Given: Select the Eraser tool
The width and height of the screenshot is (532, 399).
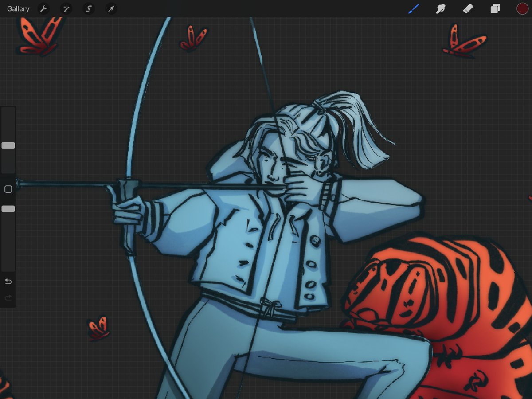Looking at the screenshot, I should pos(468,8).
